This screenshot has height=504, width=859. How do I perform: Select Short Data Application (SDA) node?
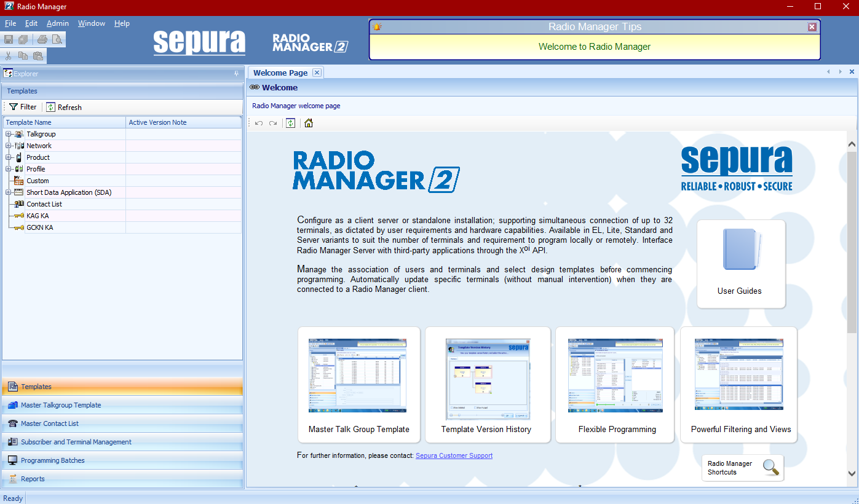[69, 192]
